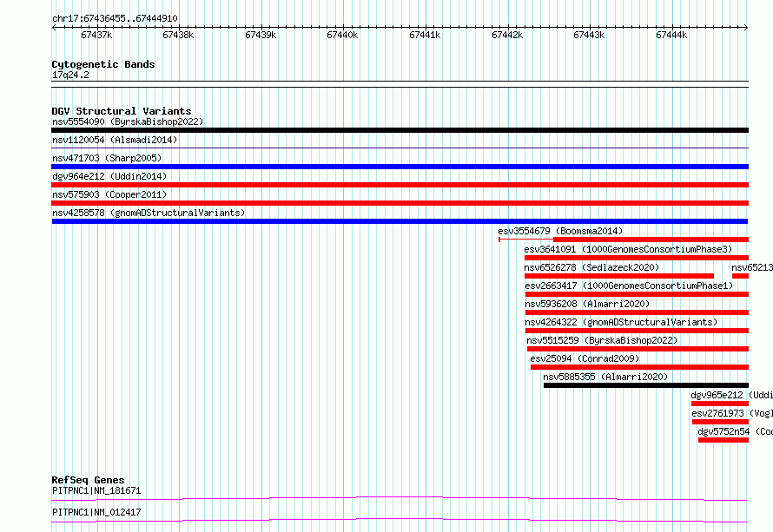This screenshot has width=773, height=532.
Task: Select esv25094 (Conrad2009) label
Action: (x=585, y=358)
